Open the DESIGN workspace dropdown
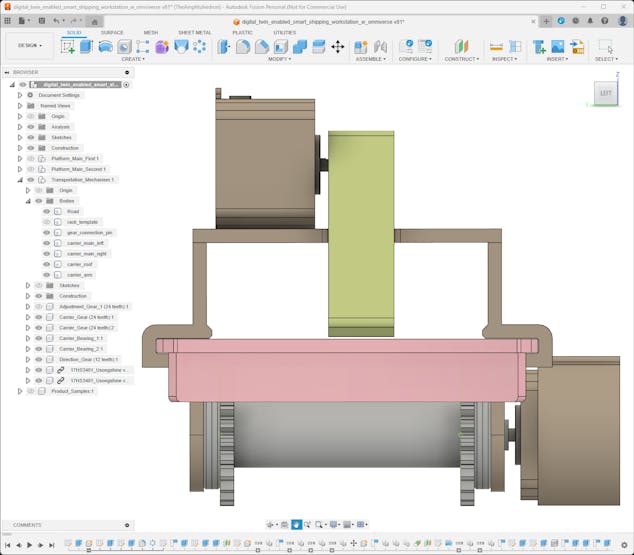 coord(29,45)
